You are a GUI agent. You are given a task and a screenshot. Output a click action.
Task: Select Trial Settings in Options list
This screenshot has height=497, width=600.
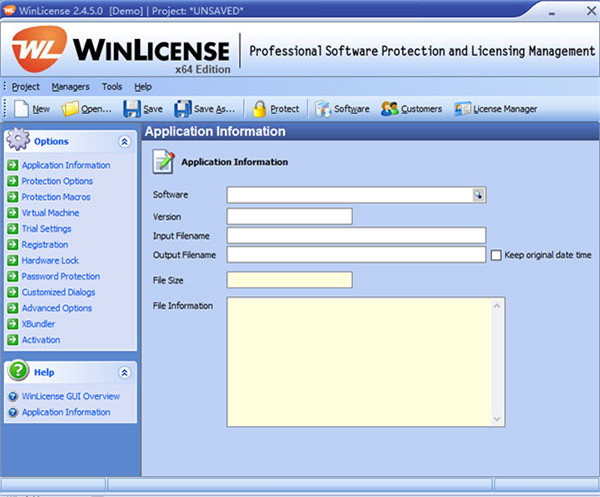coord(46,229)
